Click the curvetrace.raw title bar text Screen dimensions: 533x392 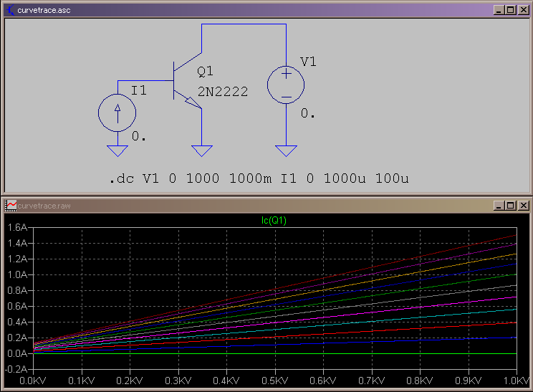click(x=44, y=206)
